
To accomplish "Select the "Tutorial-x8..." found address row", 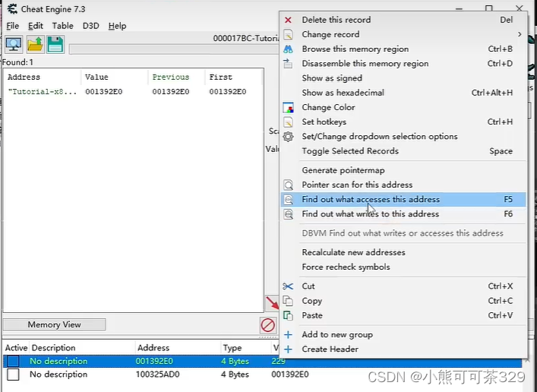I will click(134, 92).
